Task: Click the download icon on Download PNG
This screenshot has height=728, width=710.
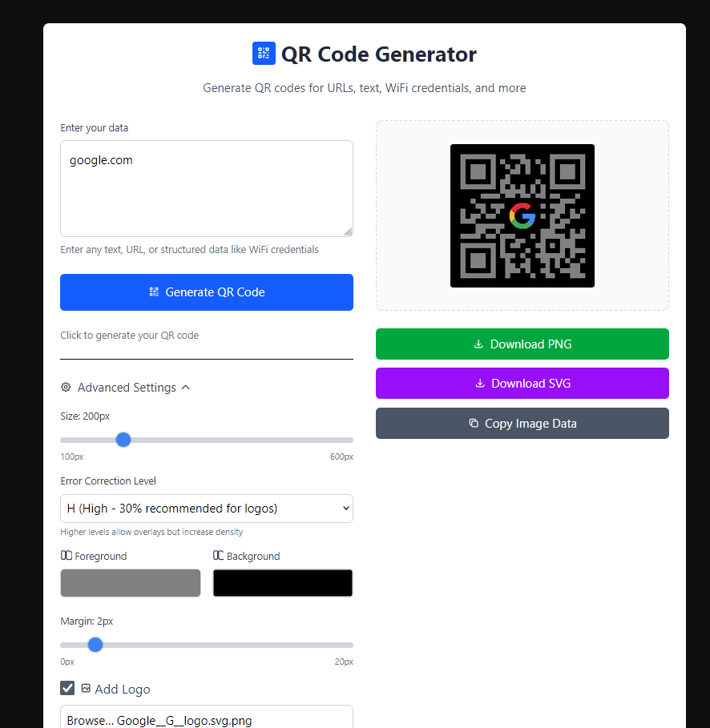Action: tap(479, 344)
